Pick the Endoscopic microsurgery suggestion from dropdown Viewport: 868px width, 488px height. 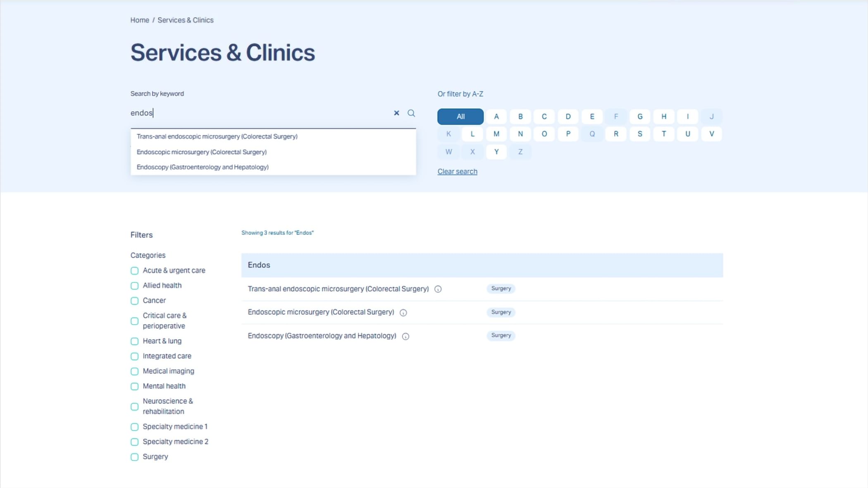coord(202,152)
